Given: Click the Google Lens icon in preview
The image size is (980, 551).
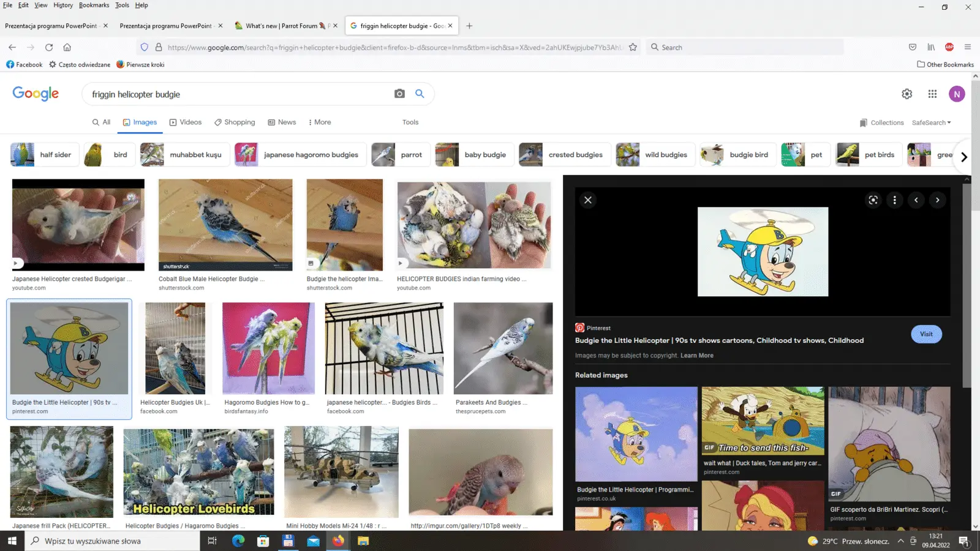Looking at the screenshot, I should point(873,200).
